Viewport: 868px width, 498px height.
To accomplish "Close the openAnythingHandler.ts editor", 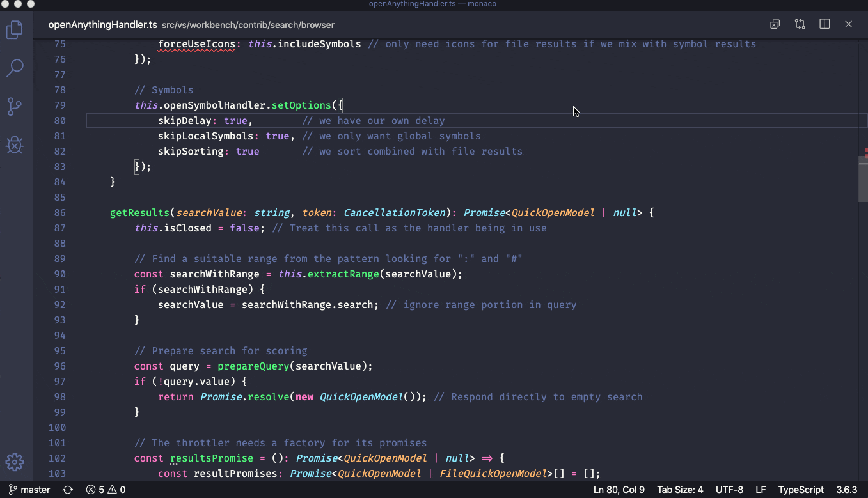I will click(x=849, y=24).
